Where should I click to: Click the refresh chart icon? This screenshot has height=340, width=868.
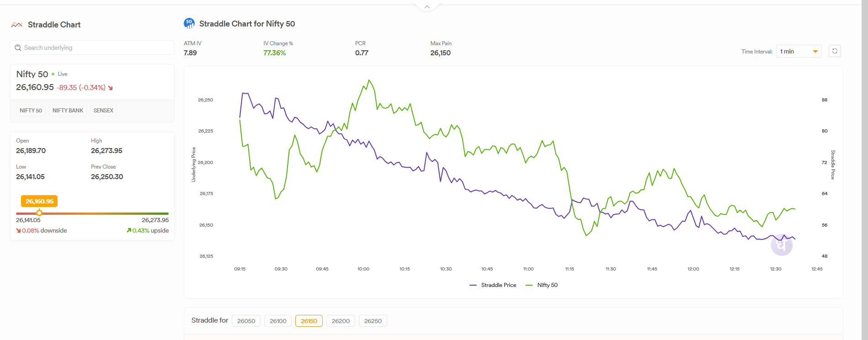(x=834, y=51)
